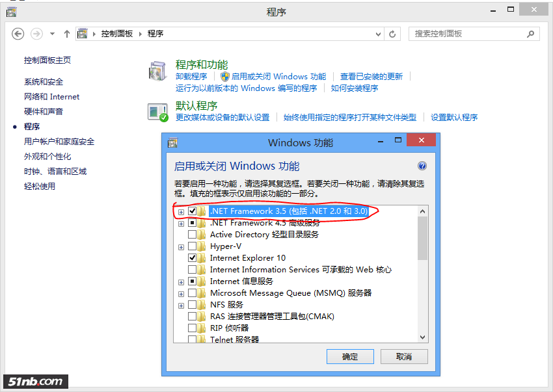Check the Microsoft Message Queue (MSMQ) 服务器 checkbox
This screenshot has width=553, height=392.
click(x=192, y=293)
